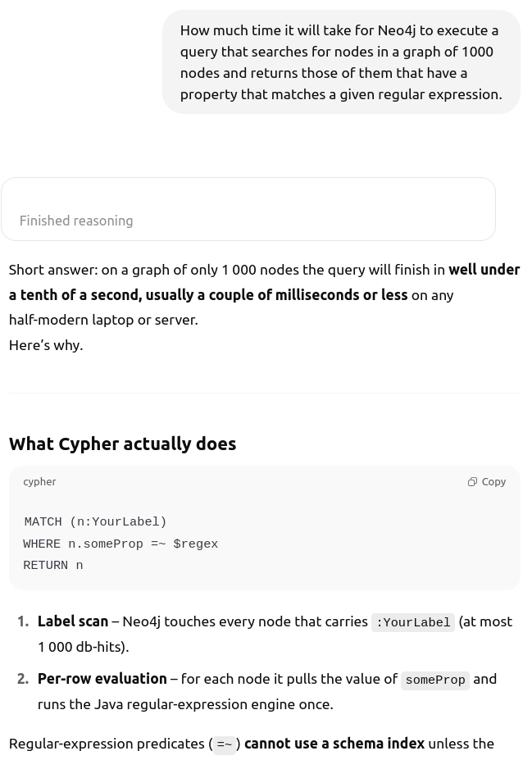Click the cypher language label
532x760 pixels.
pyautogui.click(x=39, y=482)
